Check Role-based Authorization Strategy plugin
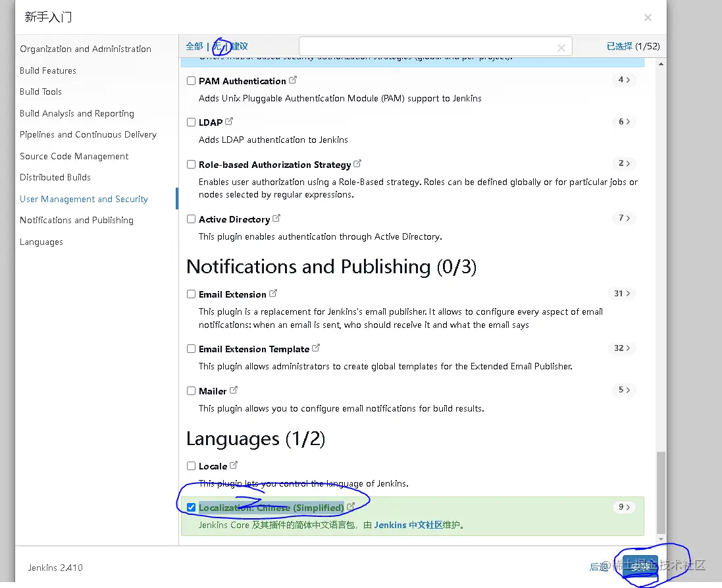Screen dimensions: 722x588 (x=191, y=165)
